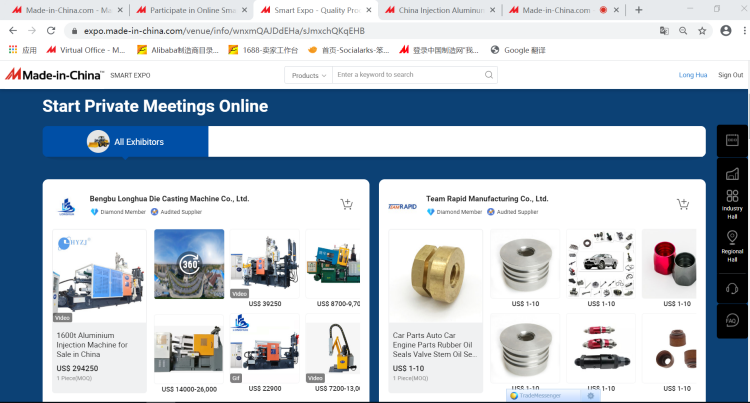Open the FAQ sidebar icon
Viewport: 750px width, 403px height.
pos(732,320)
